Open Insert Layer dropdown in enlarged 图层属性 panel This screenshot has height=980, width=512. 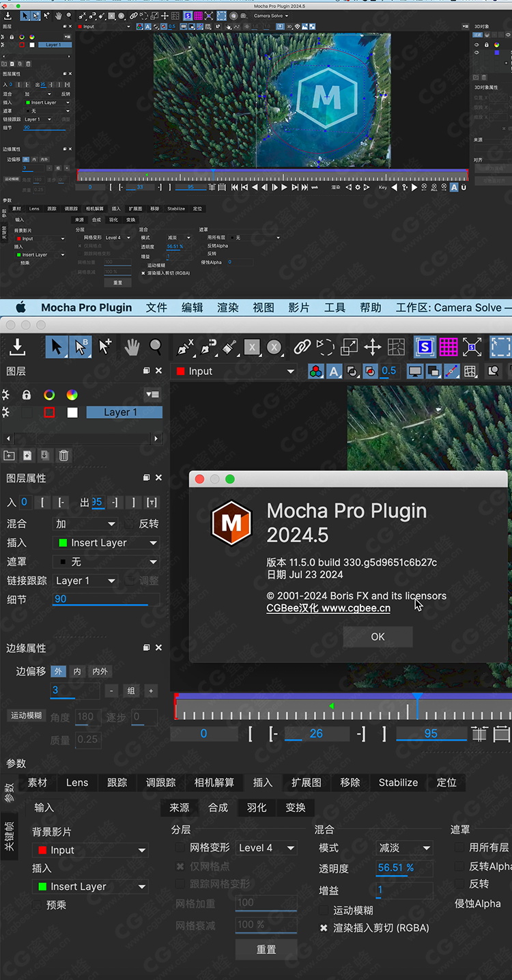point(106,543)
